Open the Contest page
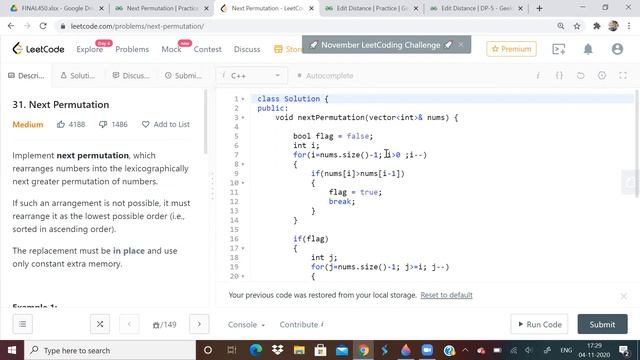 tap(207, 49)
